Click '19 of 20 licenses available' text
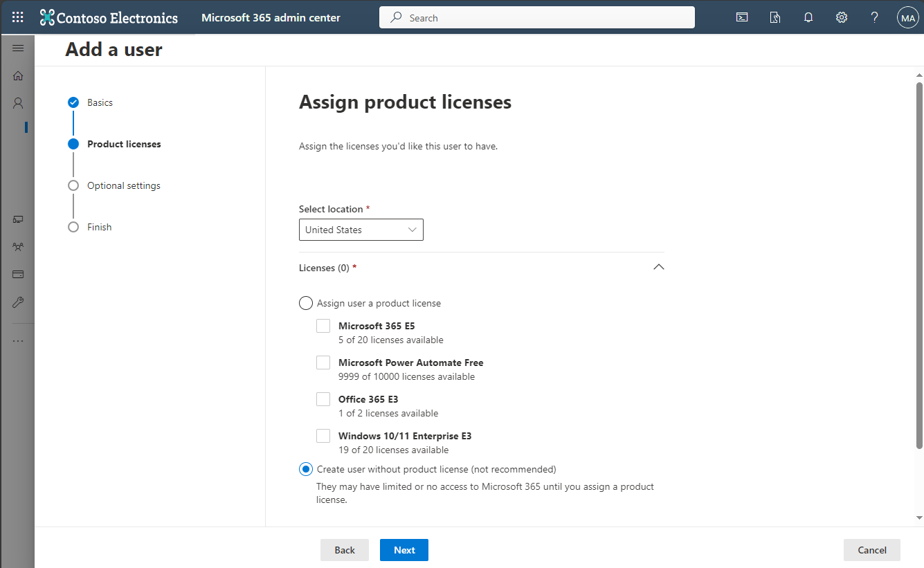Screen dimensions: 924x568 click(394, 450)
